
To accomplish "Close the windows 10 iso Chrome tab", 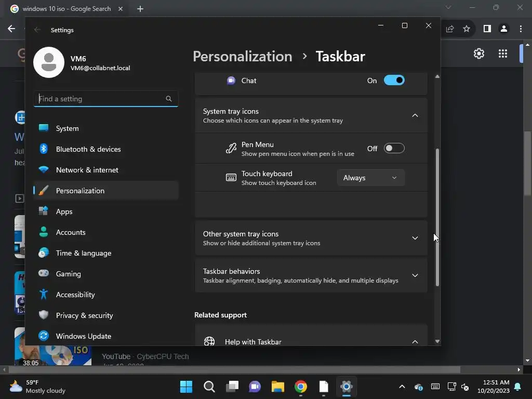I will coord(121,9).
